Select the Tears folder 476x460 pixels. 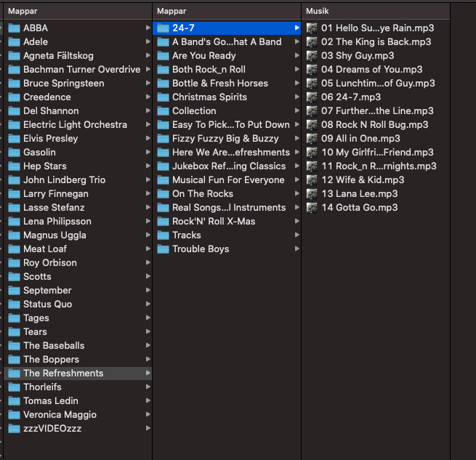78,332
